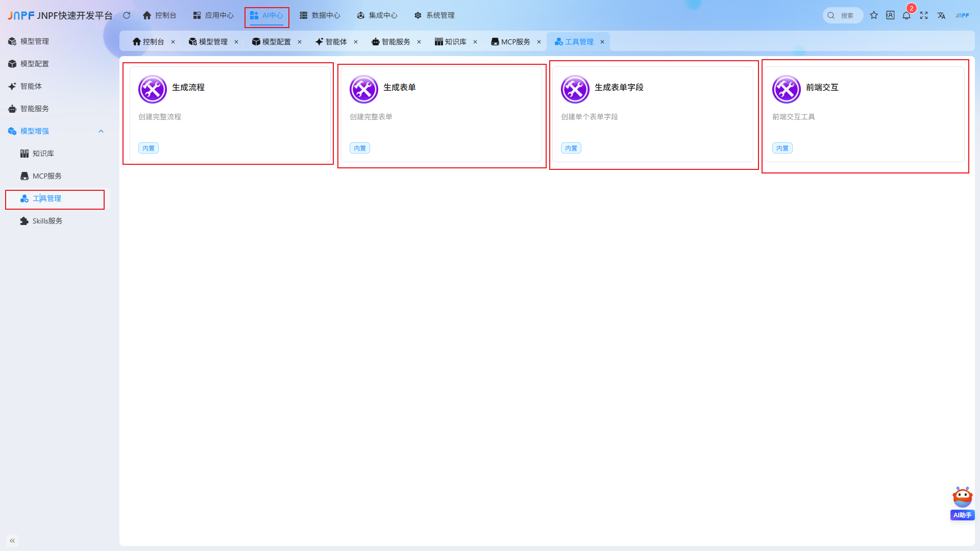The width and height of the screenshot is (980, 551).
Task: Click the 生成流程 tool icon
Action: (153, 89)
